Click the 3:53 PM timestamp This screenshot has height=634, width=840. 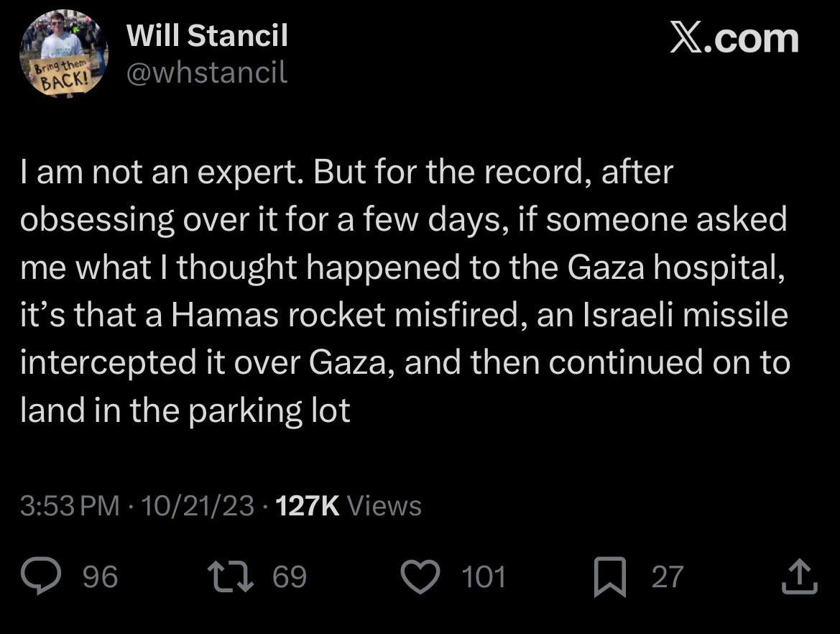click(70, 505)
